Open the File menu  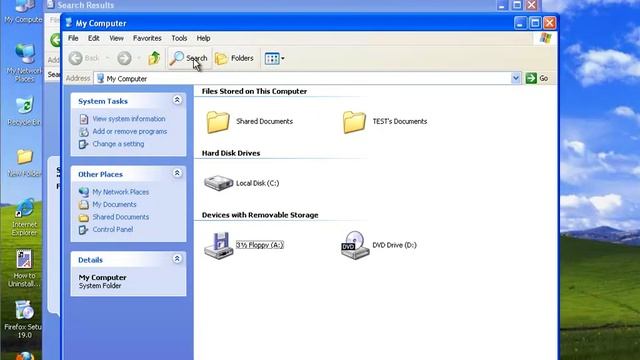[x=73, y=38]
